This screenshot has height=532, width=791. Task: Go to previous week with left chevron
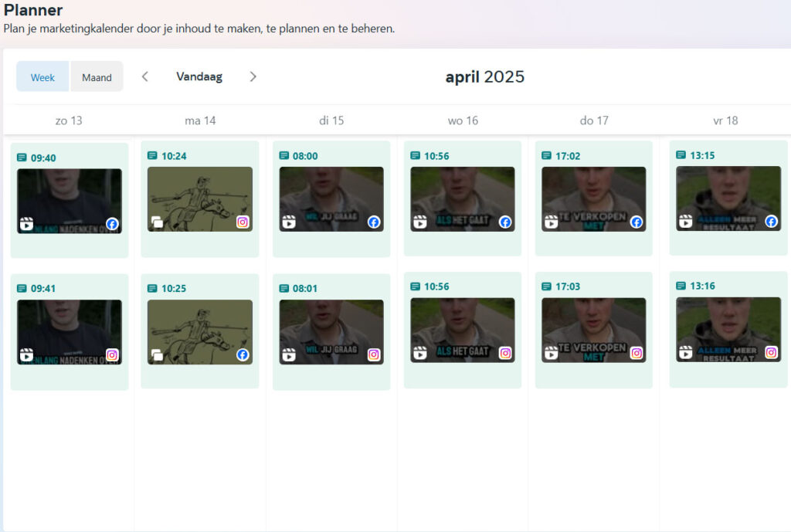point(144,76)
